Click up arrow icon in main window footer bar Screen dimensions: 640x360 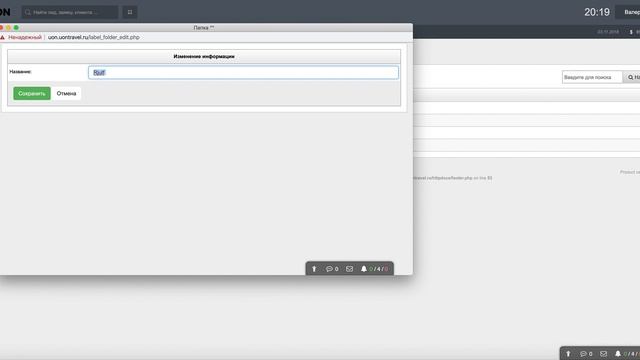coord(568,354)
